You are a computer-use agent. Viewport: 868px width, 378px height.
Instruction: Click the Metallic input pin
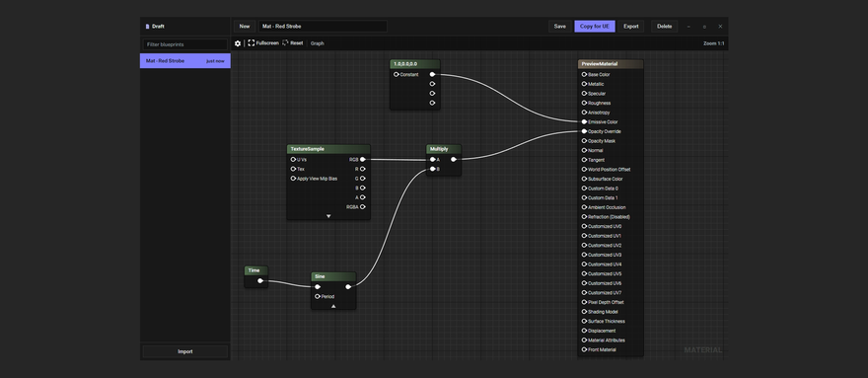click(584, 84)
